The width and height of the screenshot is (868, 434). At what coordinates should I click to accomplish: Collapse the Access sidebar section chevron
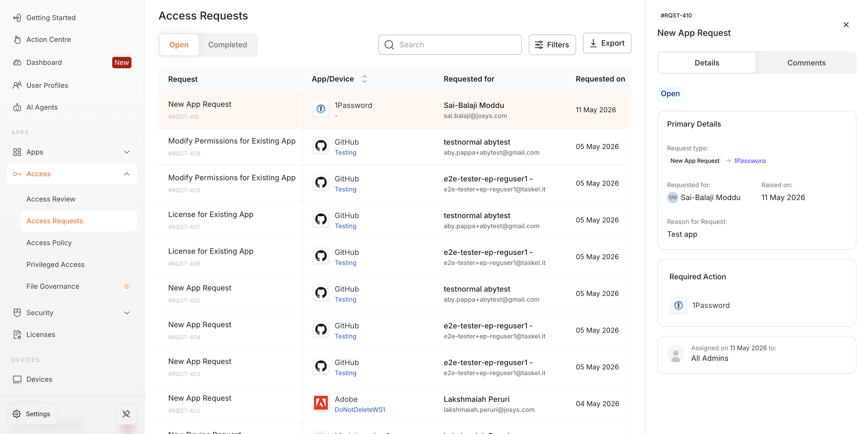(127, 174)
